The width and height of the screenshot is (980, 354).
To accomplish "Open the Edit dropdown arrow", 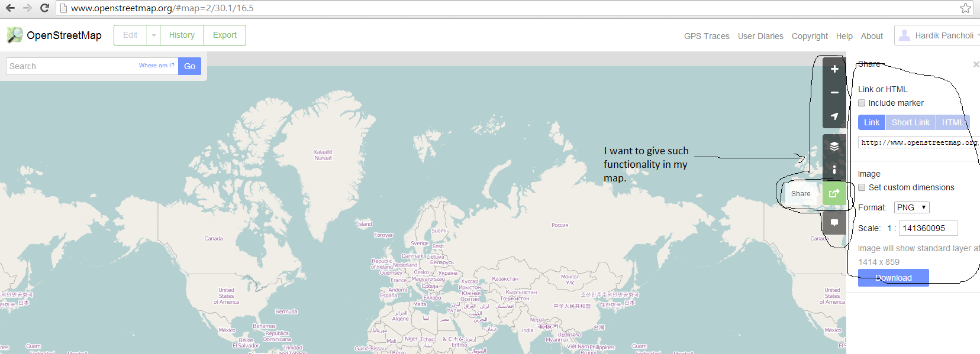I will (153, 35).
